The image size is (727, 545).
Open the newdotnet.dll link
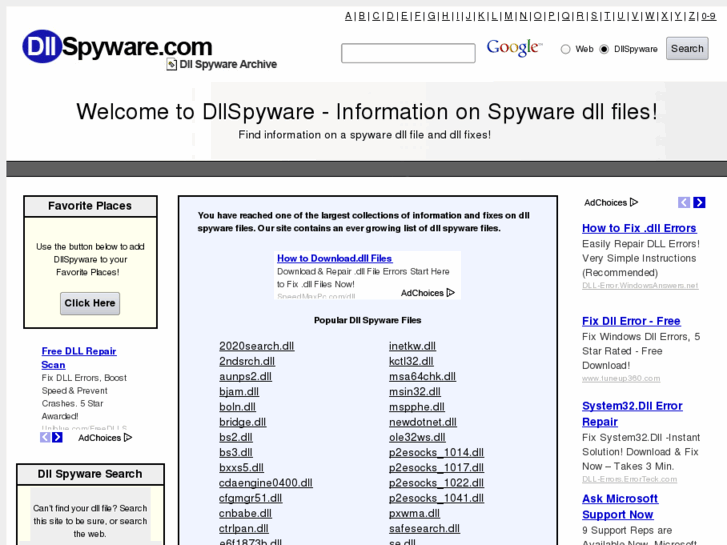422,422
